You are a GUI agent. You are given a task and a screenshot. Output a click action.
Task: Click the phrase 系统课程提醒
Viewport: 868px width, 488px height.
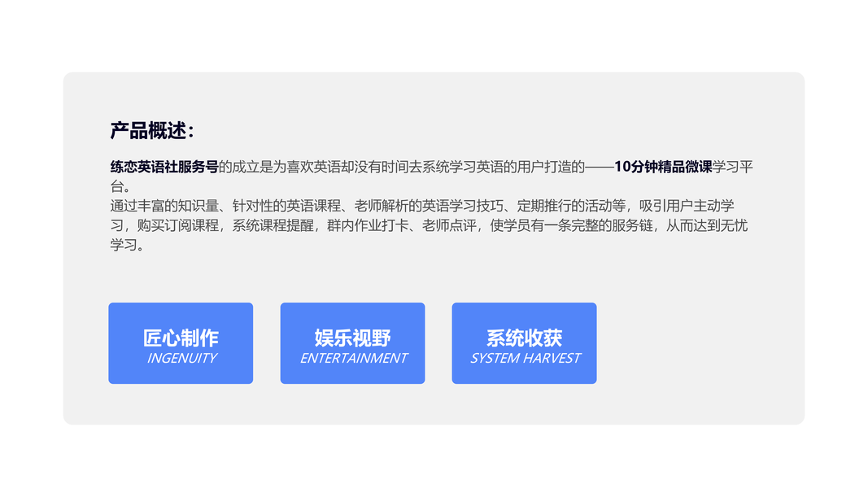[x=273, y=226]
